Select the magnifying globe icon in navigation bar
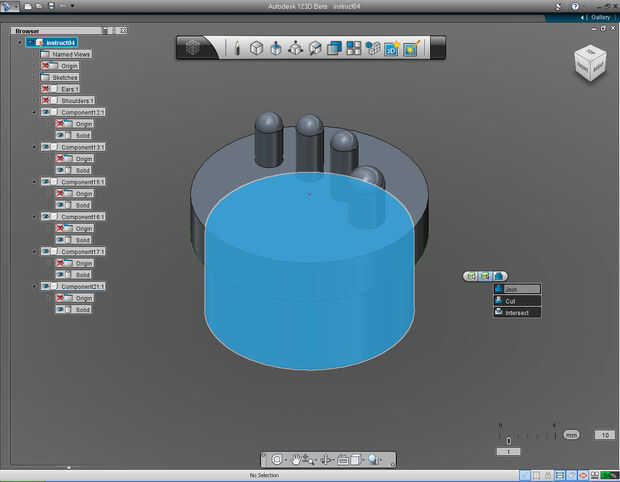 (x=373, y=459)
